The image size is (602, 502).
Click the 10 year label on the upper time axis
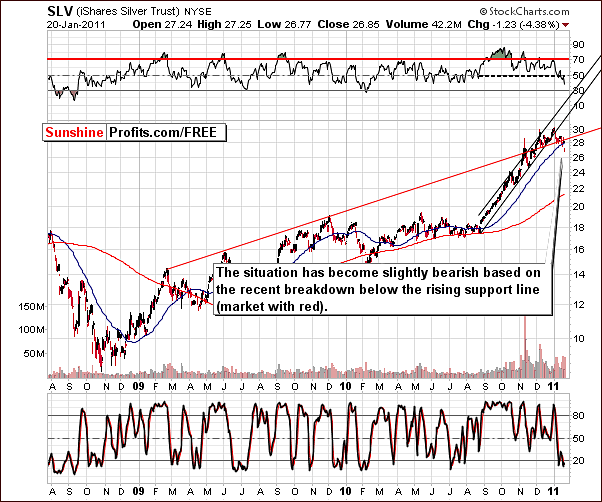pyautogui.click(x=346, y=386)
